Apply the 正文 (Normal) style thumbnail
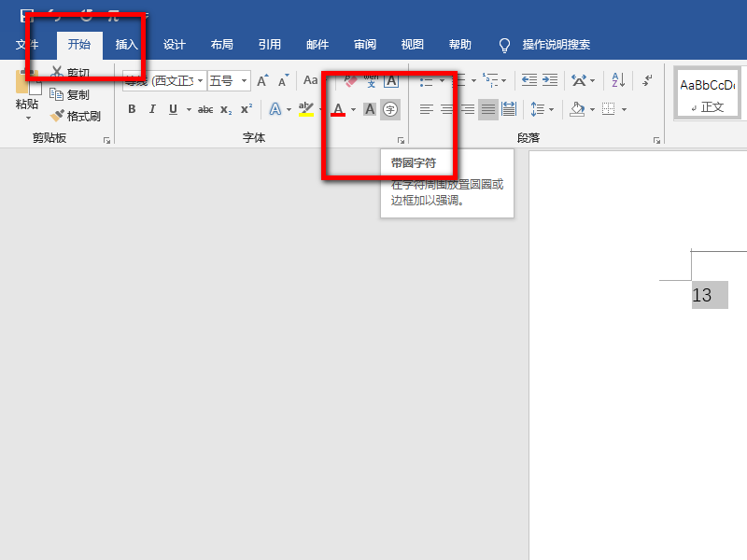The height and width of the screenshot is (560, 747). coord(708,92)
